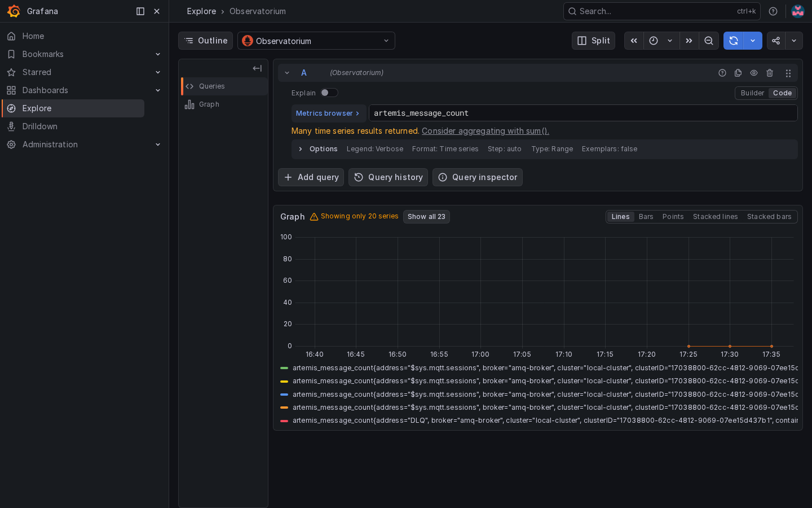
Task: Open the time picker clock icon
Action: [654, 41]
